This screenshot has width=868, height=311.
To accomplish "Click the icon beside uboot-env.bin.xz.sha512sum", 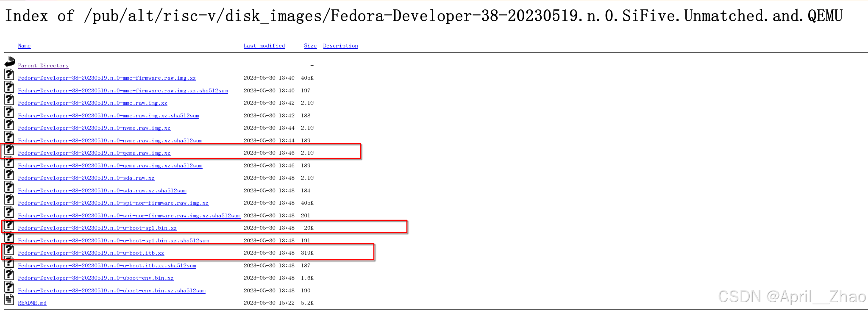I will click(9, 287).
